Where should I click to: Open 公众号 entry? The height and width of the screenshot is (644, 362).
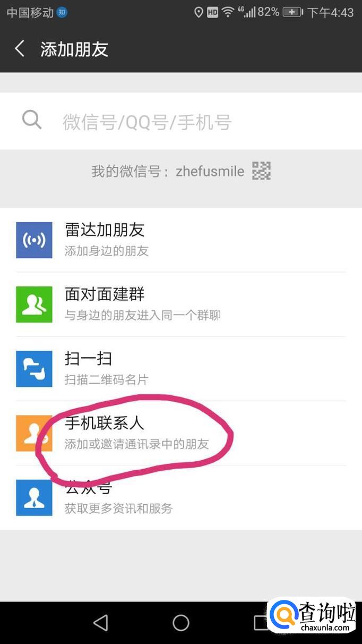pyautogui.click(x=181, y=497)
